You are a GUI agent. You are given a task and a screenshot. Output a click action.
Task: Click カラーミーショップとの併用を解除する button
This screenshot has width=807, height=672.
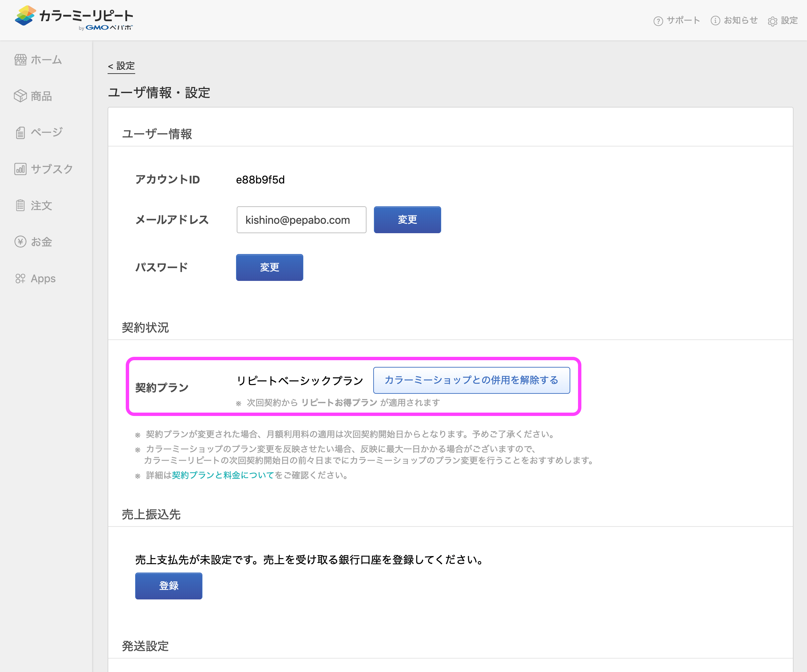(471, 380)
